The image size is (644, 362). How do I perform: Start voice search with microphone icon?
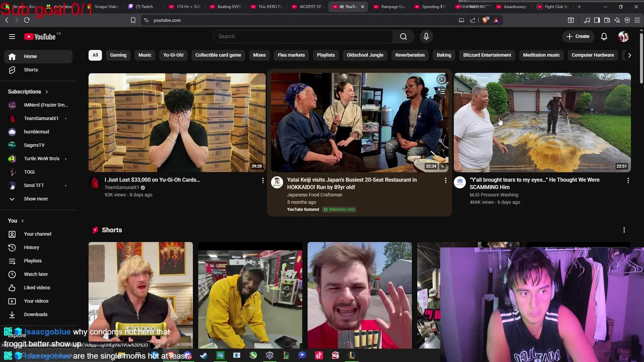click(426, 36)
